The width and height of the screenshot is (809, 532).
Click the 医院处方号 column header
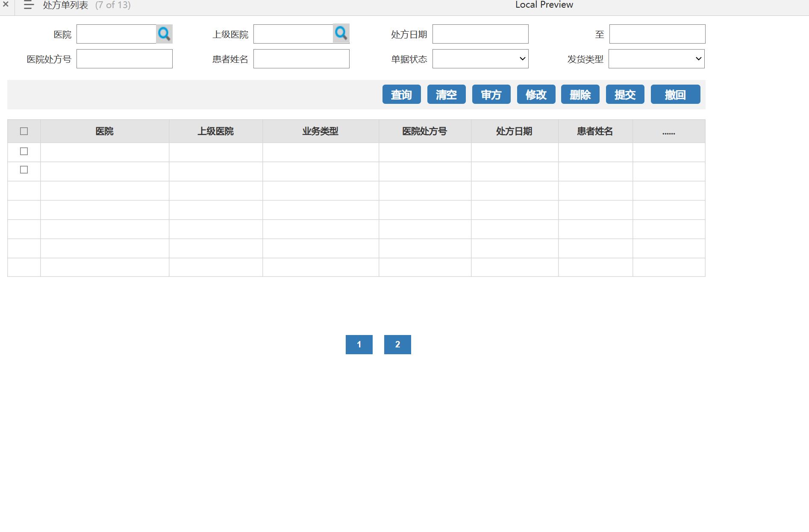tap(425, 131)
